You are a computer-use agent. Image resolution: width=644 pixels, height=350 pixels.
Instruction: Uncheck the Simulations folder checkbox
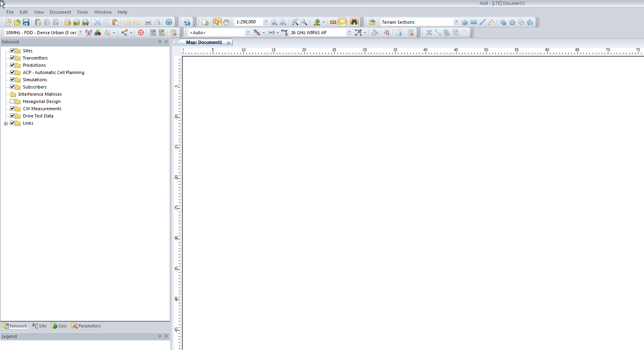pos(12,80)
